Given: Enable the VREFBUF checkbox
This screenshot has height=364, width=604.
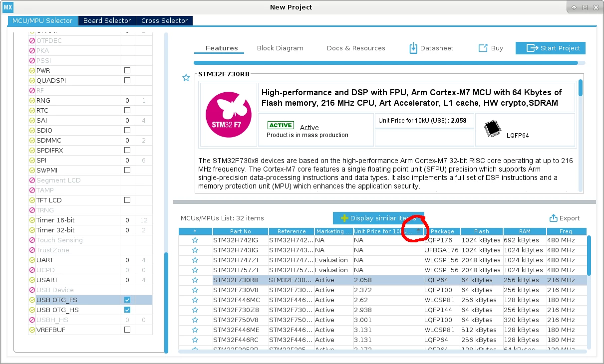Looking at the screenshot, I should (x=127, y=330).
